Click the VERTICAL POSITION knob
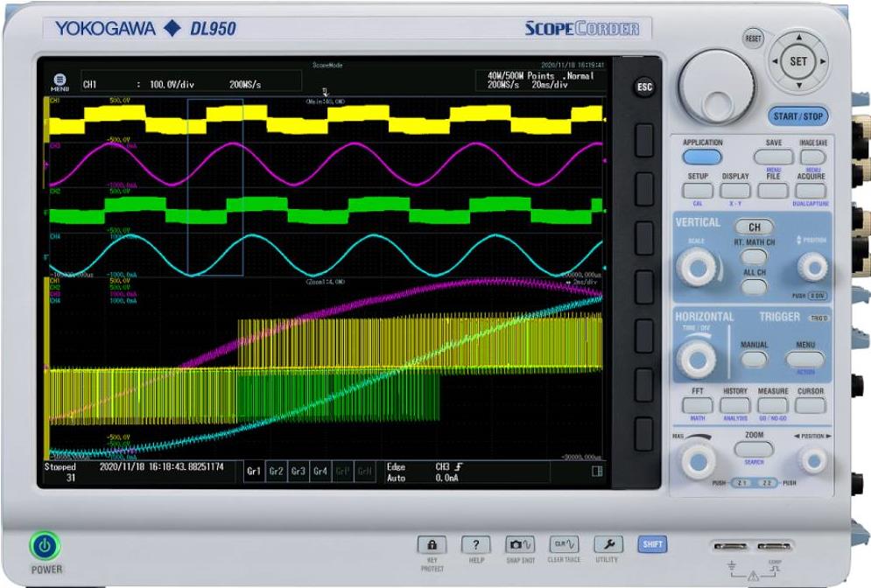Image resolution: width=871 pixels, height=588 pixels. (x=812, y=268)
